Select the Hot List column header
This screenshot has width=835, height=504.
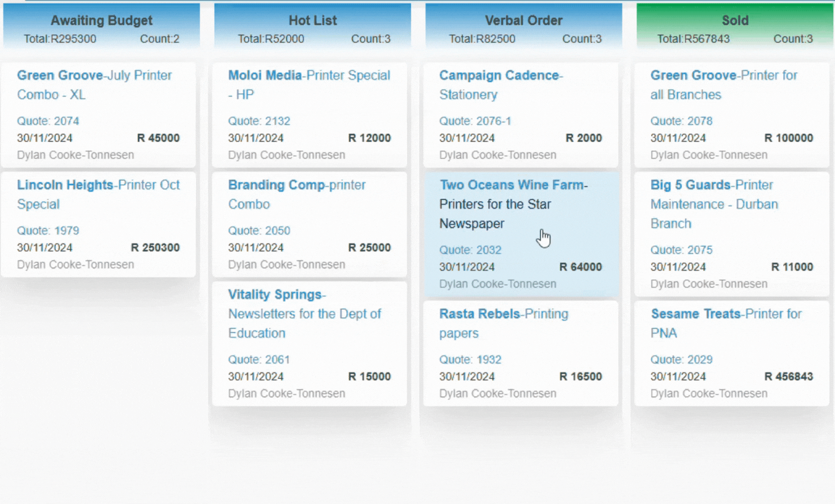[x=312, y=21]
